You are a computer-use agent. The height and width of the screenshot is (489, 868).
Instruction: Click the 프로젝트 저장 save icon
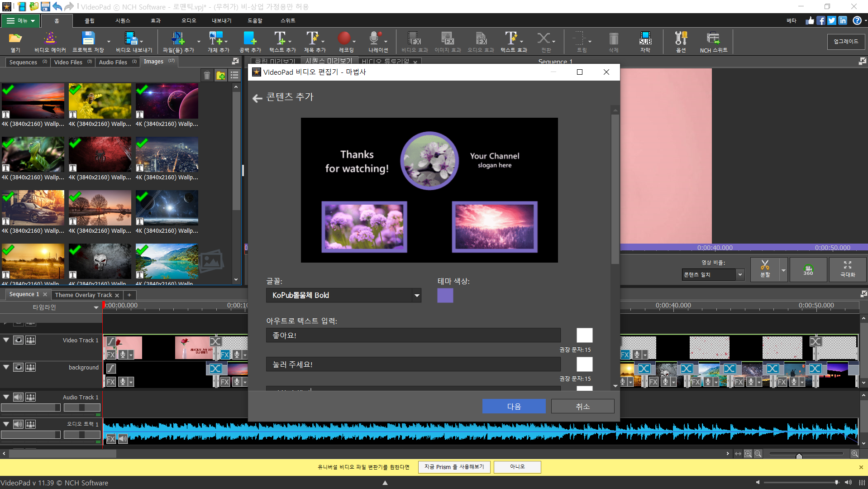pyautogui.click(x=88, y=42)
